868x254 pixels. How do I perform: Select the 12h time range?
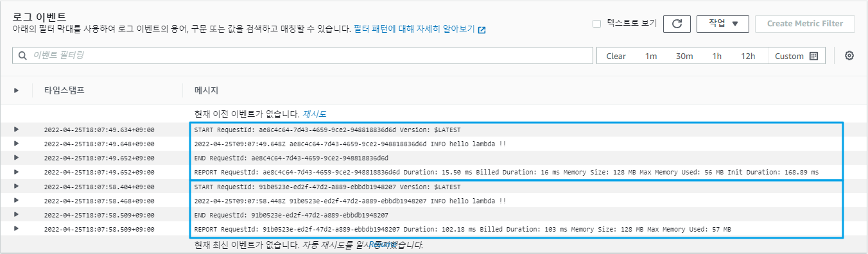point(748,56)
